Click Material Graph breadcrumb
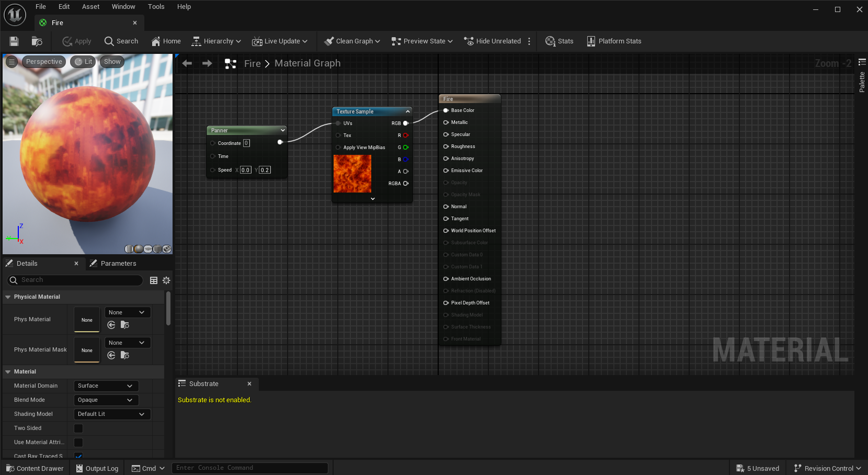The width and height of the screenshot is (868, 475). coord(307,63)
